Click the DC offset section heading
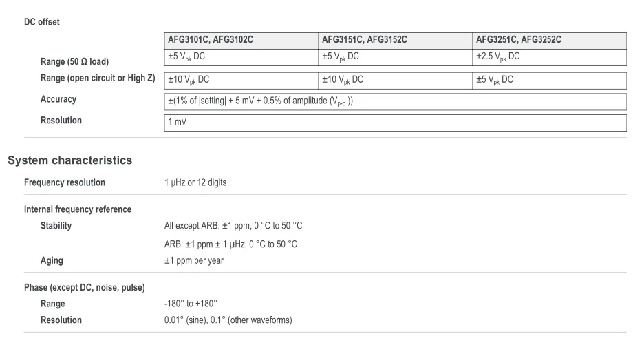Image resolution: width=644 pixels, height=356 pixels. (42, 22)
